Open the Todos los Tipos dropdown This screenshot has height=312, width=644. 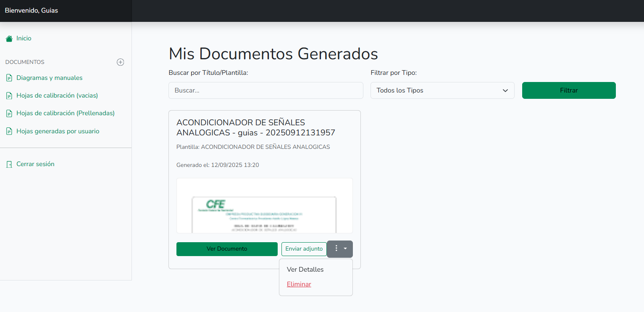click(442, 90)
